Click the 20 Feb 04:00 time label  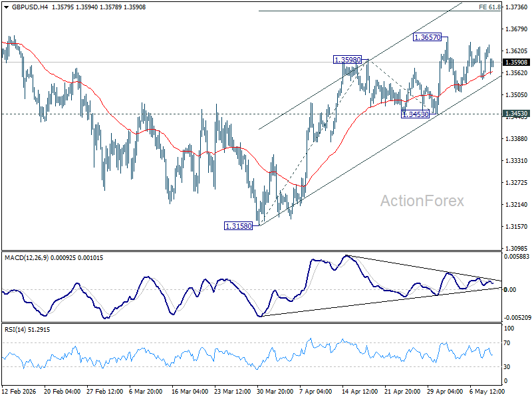click(x=62, y=392)
